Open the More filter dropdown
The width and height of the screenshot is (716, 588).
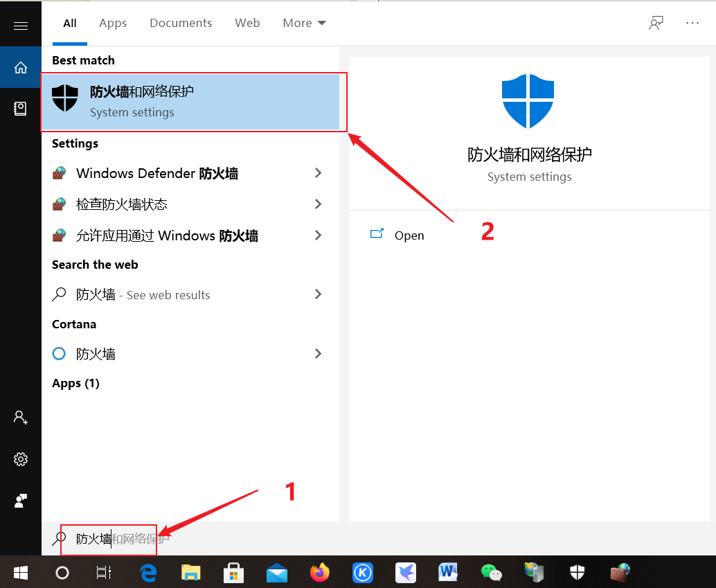(x=303, y=23)
